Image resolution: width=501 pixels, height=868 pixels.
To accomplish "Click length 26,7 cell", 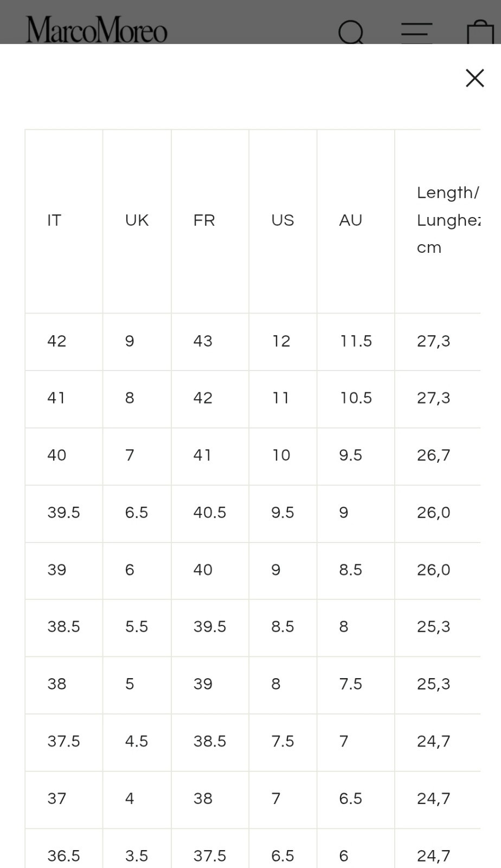I will (433, 456).
